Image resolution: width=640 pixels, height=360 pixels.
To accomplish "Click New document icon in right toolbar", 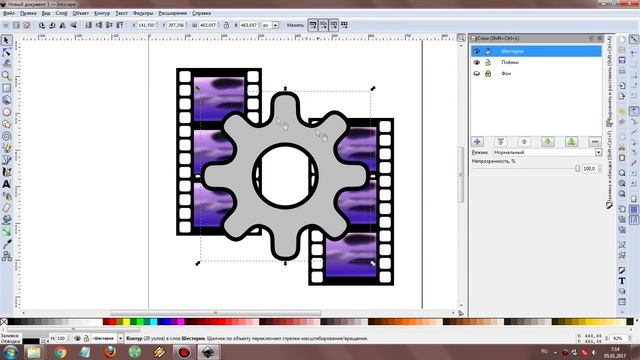I will [622, 40].
